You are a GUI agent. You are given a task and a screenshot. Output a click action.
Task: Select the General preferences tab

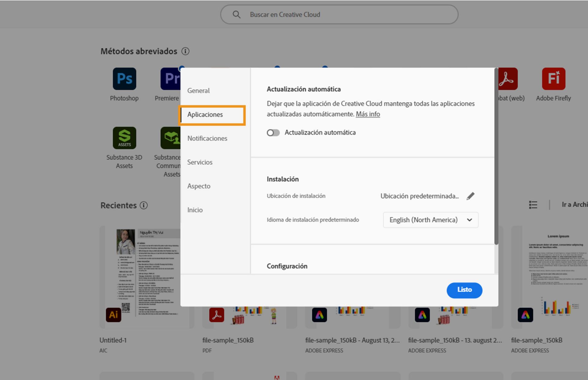coord(198,91)
